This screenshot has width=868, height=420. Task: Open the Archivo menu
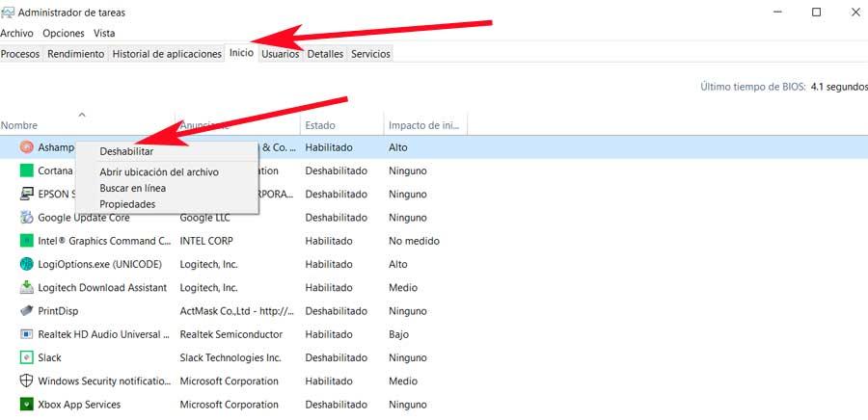coord(16,33)
